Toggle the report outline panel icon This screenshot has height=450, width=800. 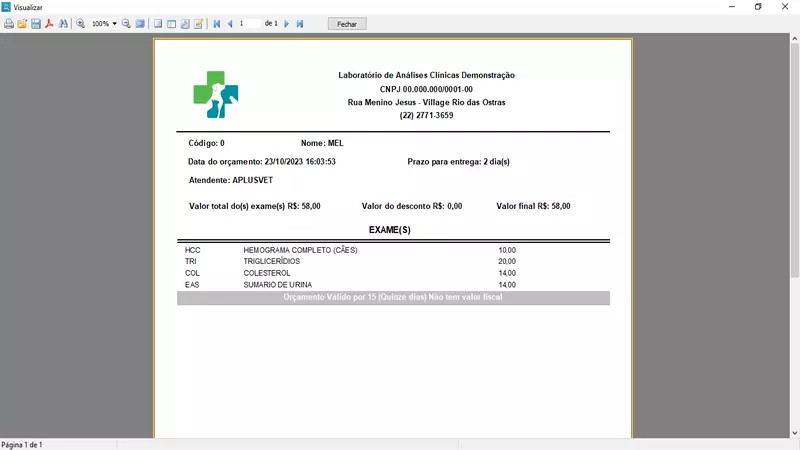click(158, 23)
